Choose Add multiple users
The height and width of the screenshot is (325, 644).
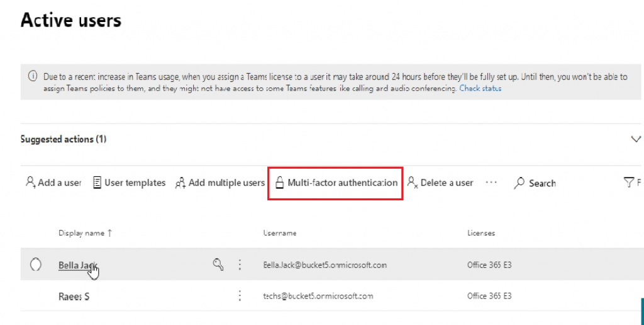[220, 183]
